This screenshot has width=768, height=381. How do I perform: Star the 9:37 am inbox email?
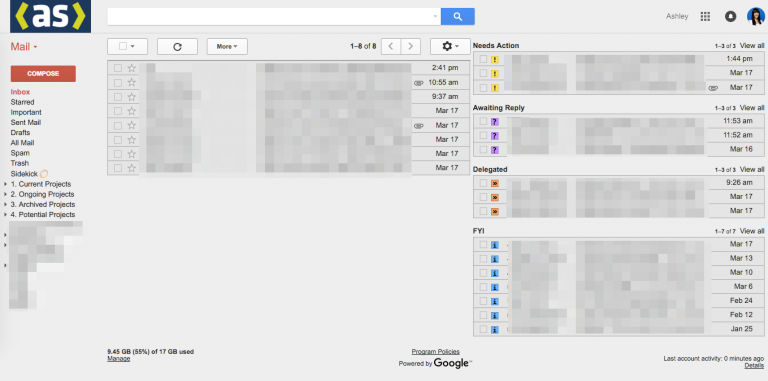click(131, 96)
